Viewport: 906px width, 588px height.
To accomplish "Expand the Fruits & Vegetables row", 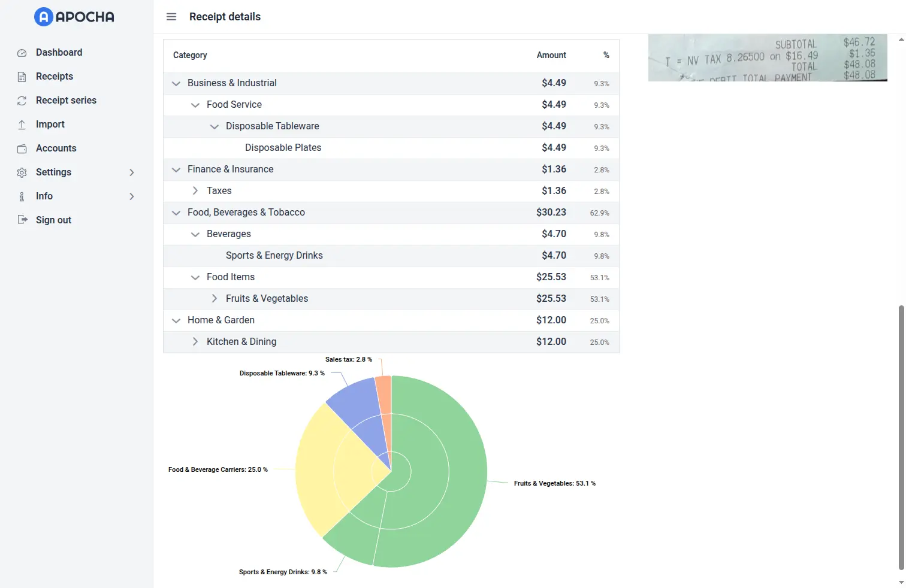I will pos(214,298).
